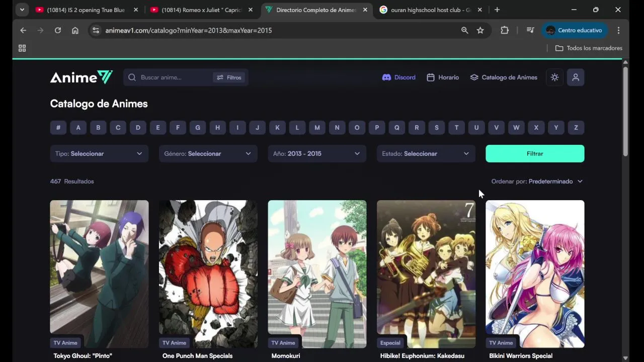Open the Horario schedule page
Viewport: 644px width, 362px height.
[x=443, y=77]
